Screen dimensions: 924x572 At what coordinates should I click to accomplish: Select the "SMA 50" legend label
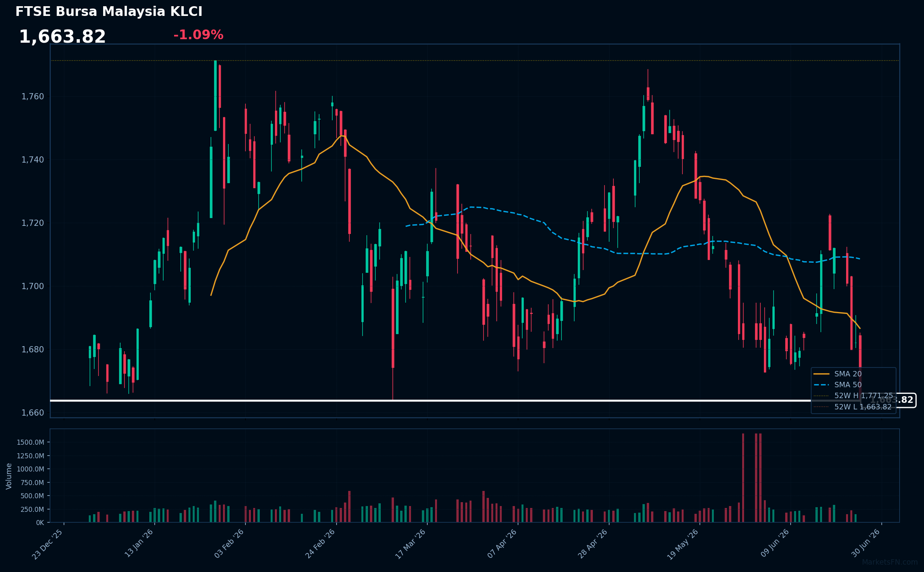(848, 385)
